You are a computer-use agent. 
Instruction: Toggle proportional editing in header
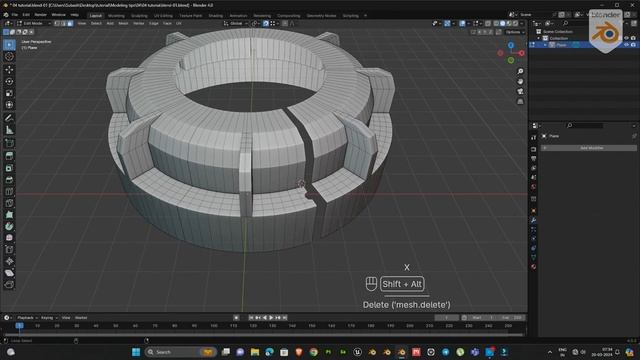tap(285, 24)
